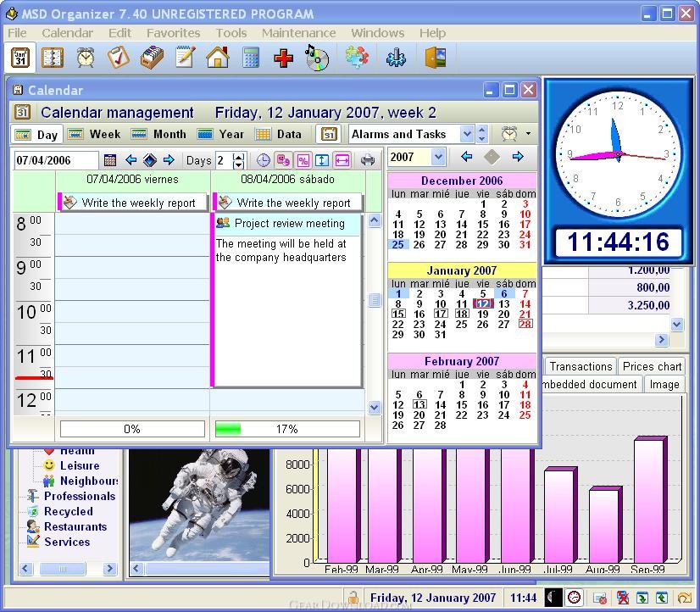Screen dimensions: 700x612
Task: Click the spinner next to Alarms and Tasks
Action: pyautogui.click(x=481, y=134)
